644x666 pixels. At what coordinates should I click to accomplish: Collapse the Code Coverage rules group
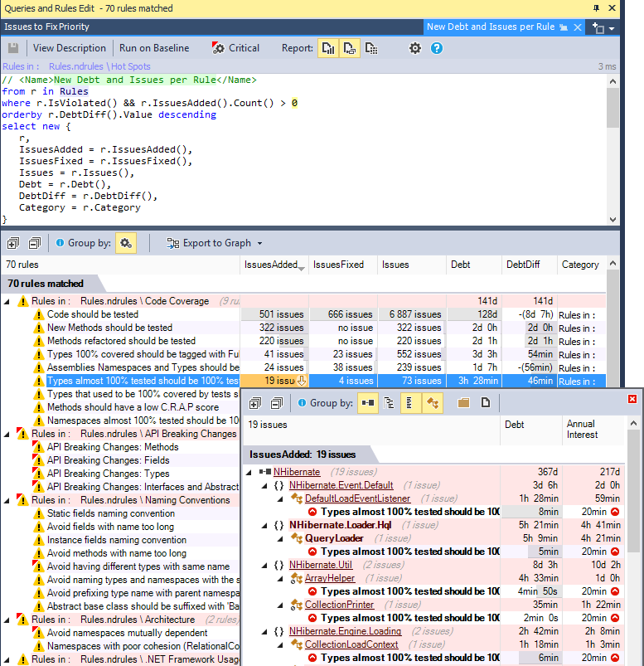[8, 301]
